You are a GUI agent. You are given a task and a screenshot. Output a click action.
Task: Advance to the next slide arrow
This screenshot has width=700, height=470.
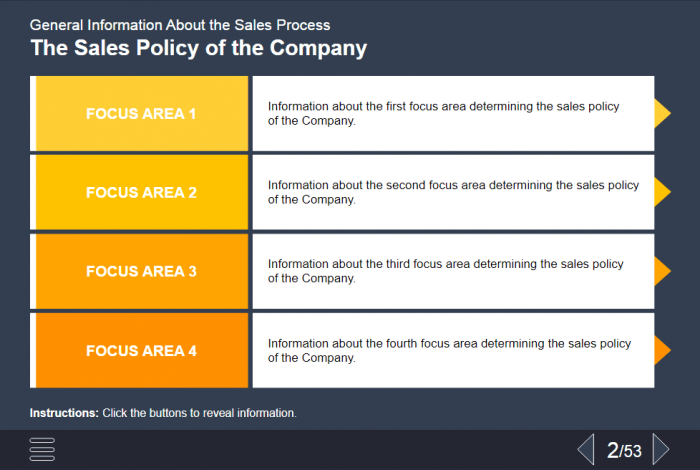coord(660,449)
